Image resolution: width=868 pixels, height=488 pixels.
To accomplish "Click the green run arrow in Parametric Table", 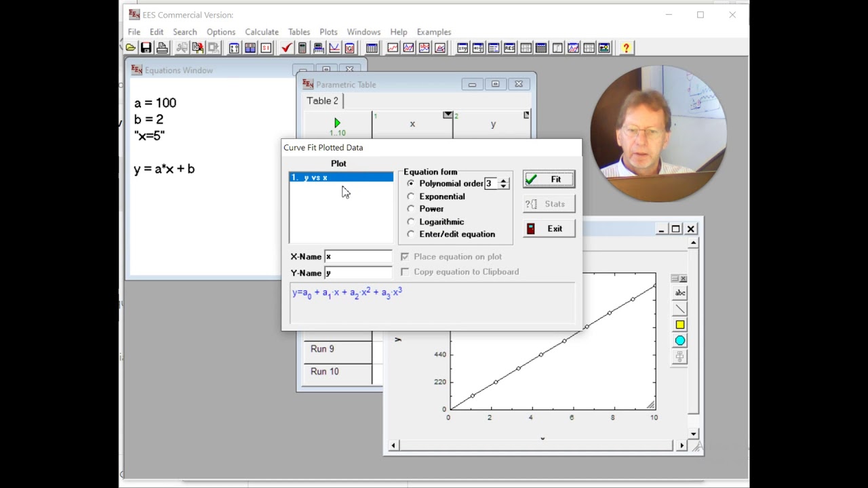I will (337, 123).
